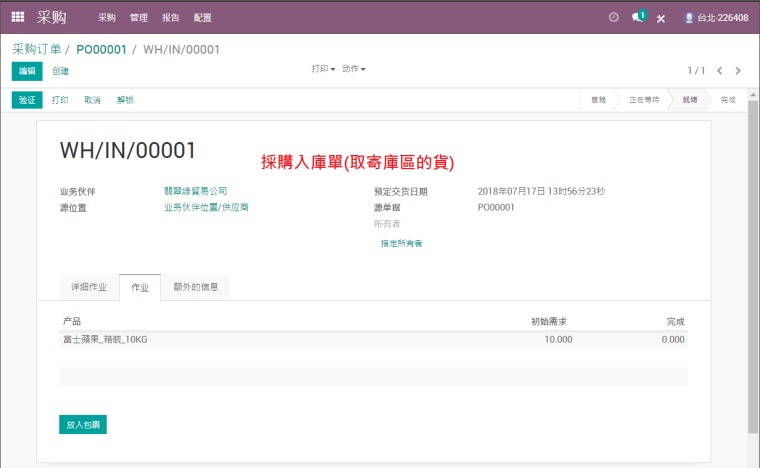Click the debug tools icon

661,18
